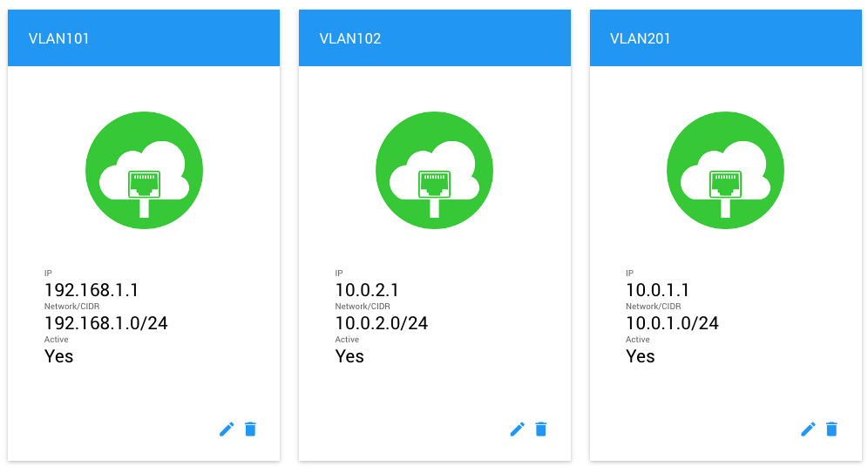Click the Active Yes value on VLAN201
Image resolution: width=868 pixels, height=473 pixels.
click(641, 356)
